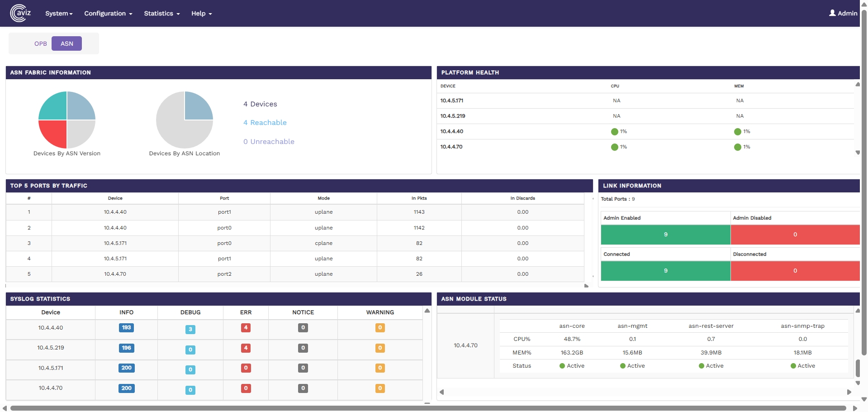Switch to the OPB view toggle
This screenshot has width=868, height=412.
click(x=41, y=44)
